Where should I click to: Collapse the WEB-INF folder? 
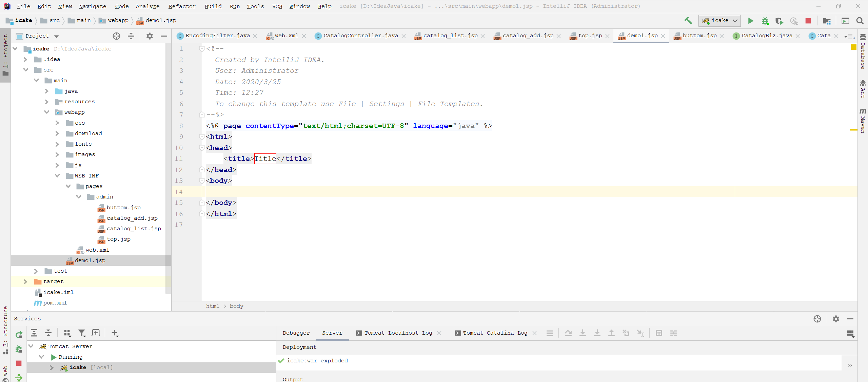coord(57,176)
